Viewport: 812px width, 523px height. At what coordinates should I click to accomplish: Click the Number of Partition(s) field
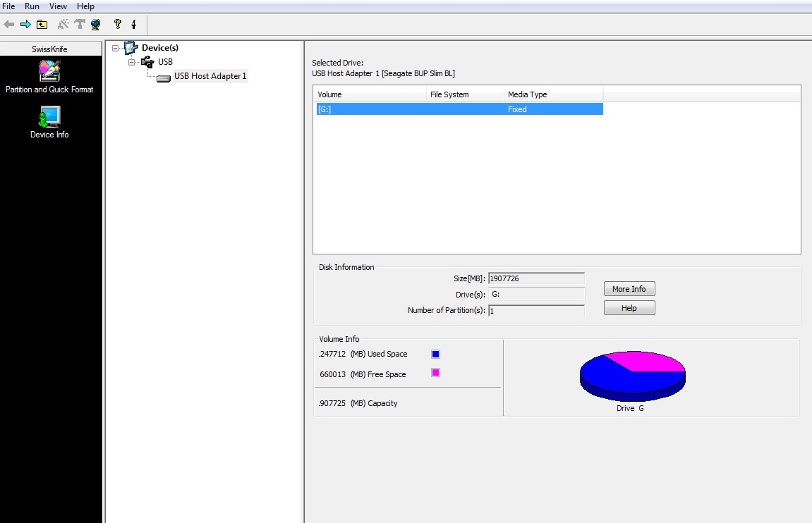pos(536,310)
